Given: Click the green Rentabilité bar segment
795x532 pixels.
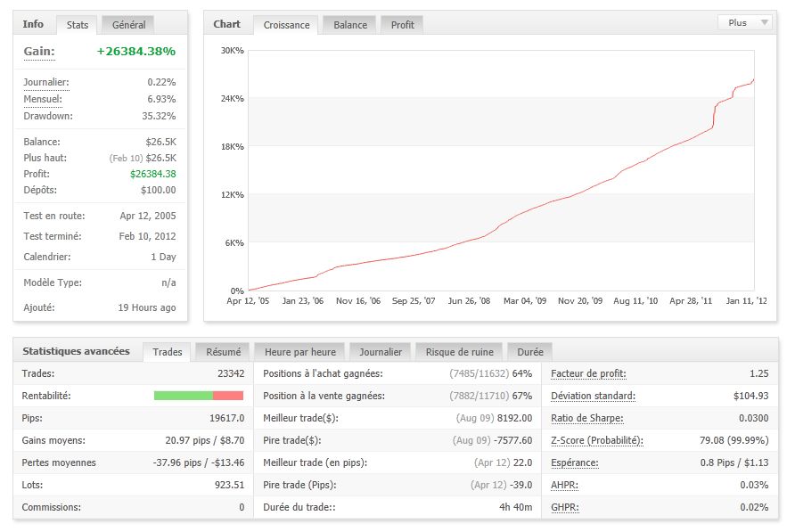Looking at the screenshot, I should [x=183, y=396].
